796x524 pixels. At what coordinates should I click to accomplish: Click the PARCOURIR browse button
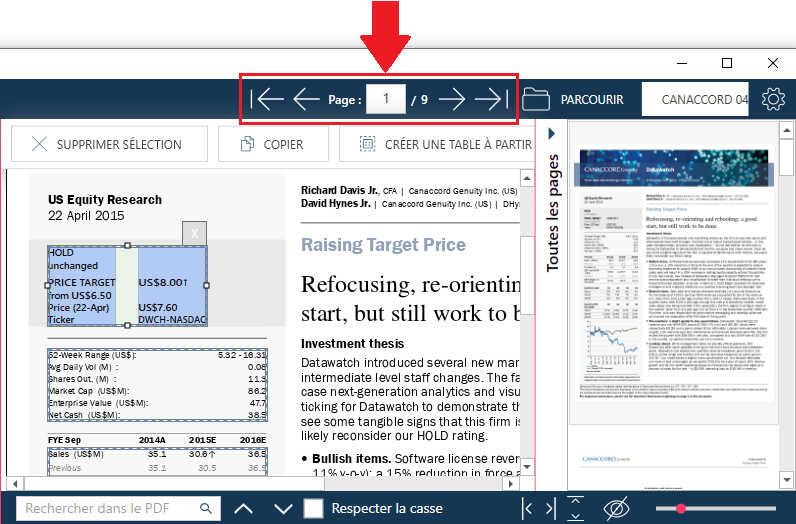592,100
